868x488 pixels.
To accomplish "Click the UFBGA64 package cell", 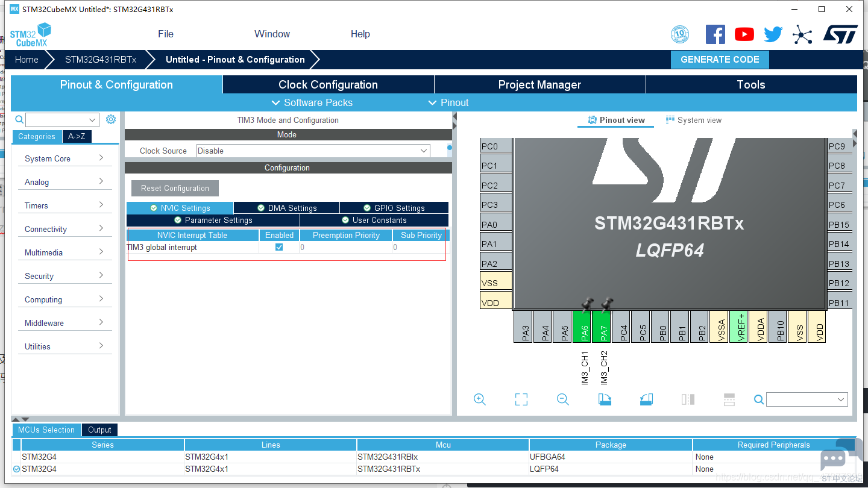I will tap(611, 457).
